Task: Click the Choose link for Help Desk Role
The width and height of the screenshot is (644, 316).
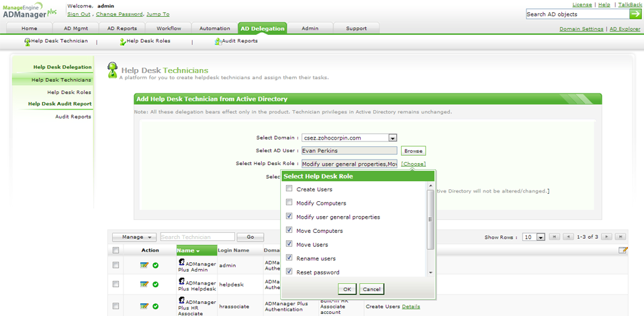Action: [414, 164]
